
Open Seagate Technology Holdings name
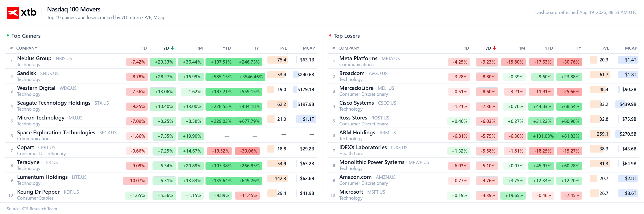pos(54,103)
